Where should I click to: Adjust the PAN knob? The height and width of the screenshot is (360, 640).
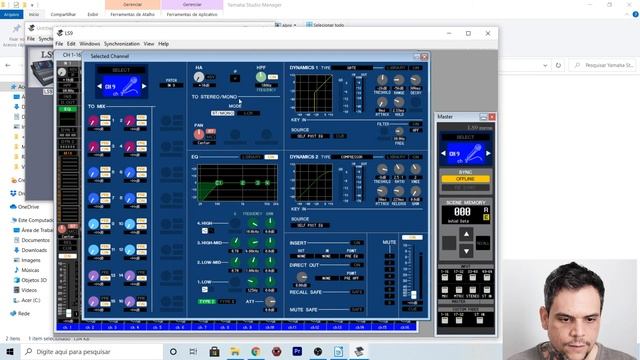pyautogui.click(x=199, y=134)
